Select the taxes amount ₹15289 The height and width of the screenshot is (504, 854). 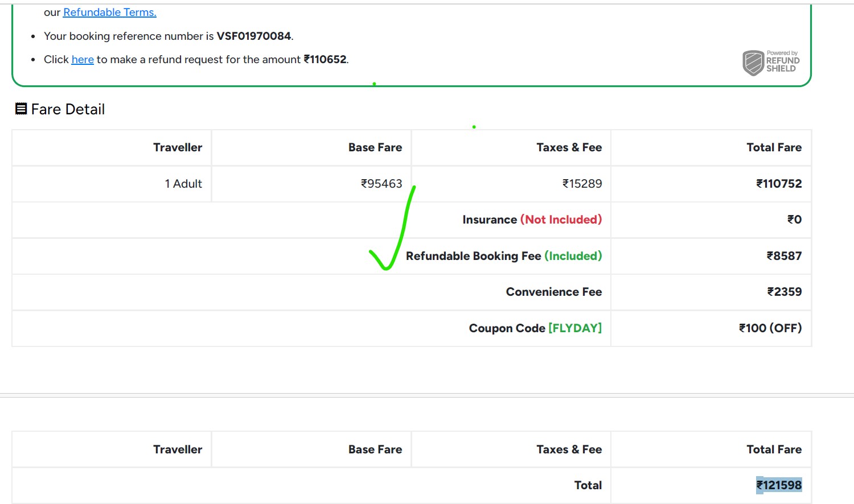point(582,184)
